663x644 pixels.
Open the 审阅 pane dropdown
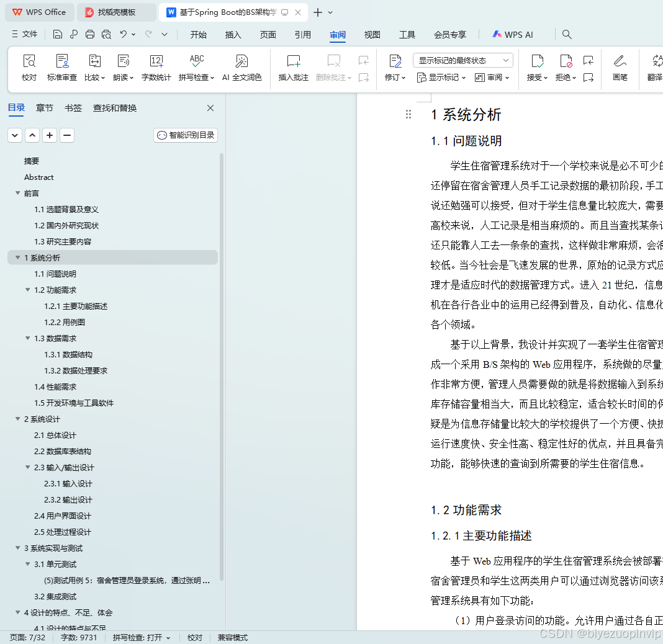(492, 78)
